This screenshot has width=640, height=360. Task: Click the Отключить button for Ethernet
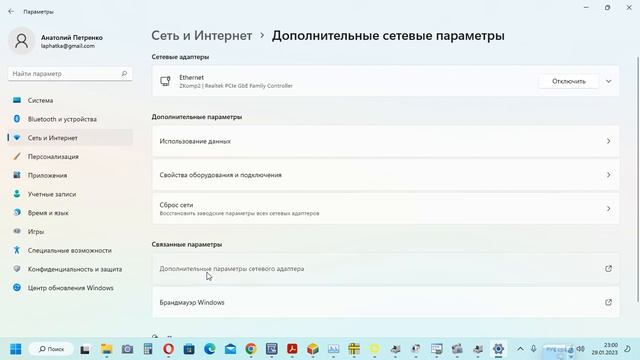(569, 81)
